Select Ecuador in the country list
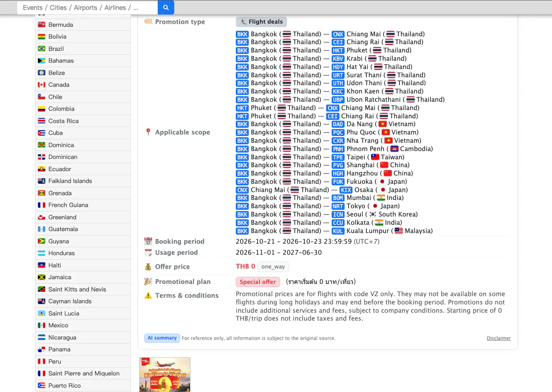Image resolution: width=552 pixels, height=392 pixels. pyautogui.click(x=60, y=169)
